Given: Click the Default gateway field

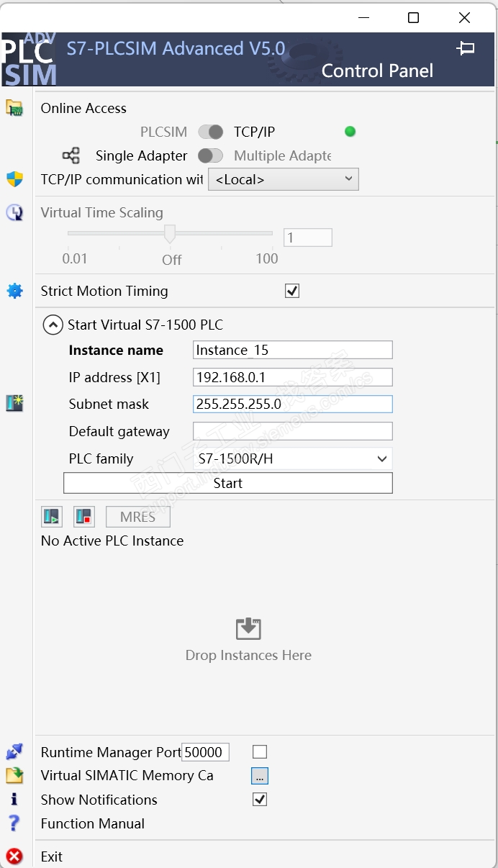Looking at the screenshot, I should pos(293,431).
